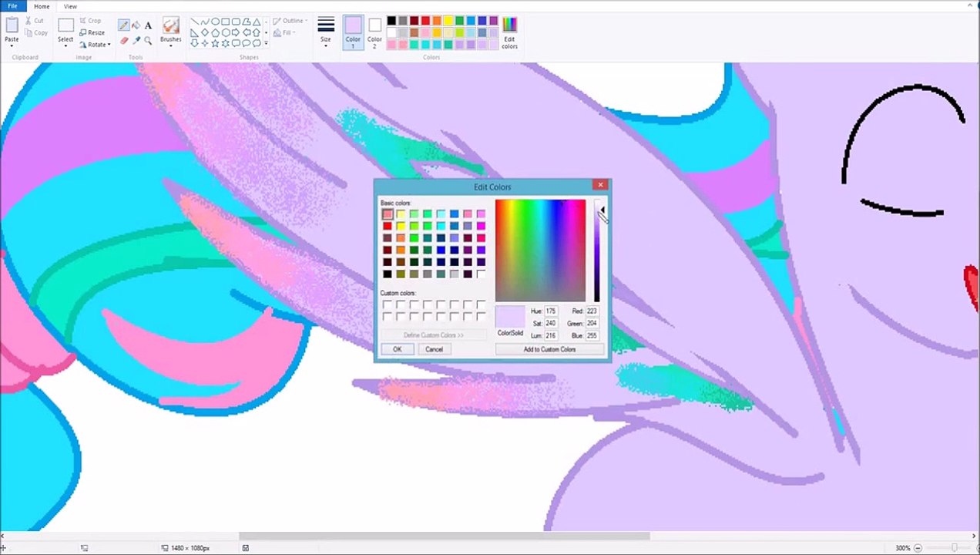Expand the Shapes gallery
This screenshot has height=555, width=980.
[x=266, y=44]
